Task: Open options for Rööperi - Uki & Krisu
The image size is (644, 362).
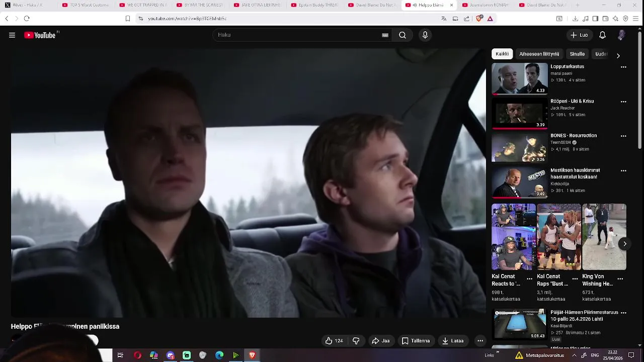Action: coord(623,102)
